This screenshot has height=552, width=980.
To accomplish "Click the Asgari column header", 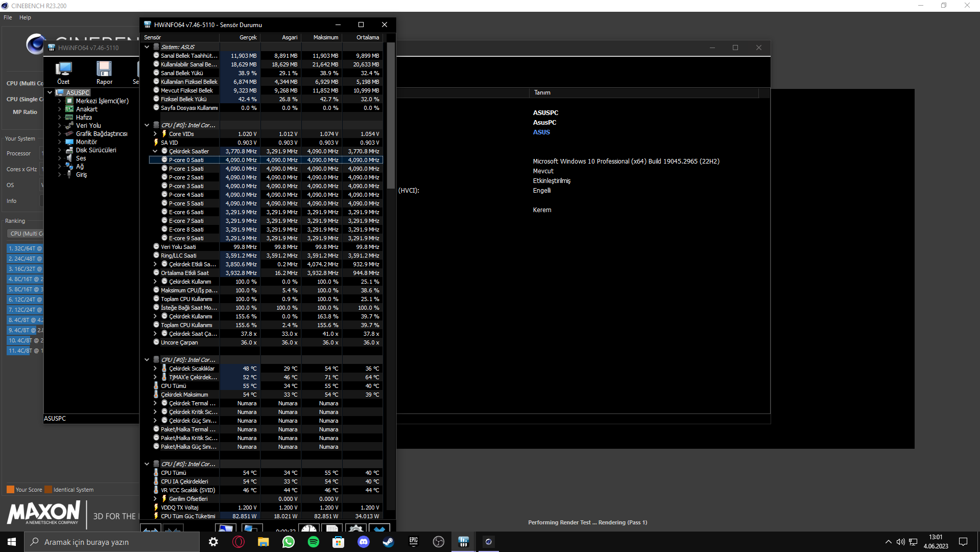I will [281, 37].
